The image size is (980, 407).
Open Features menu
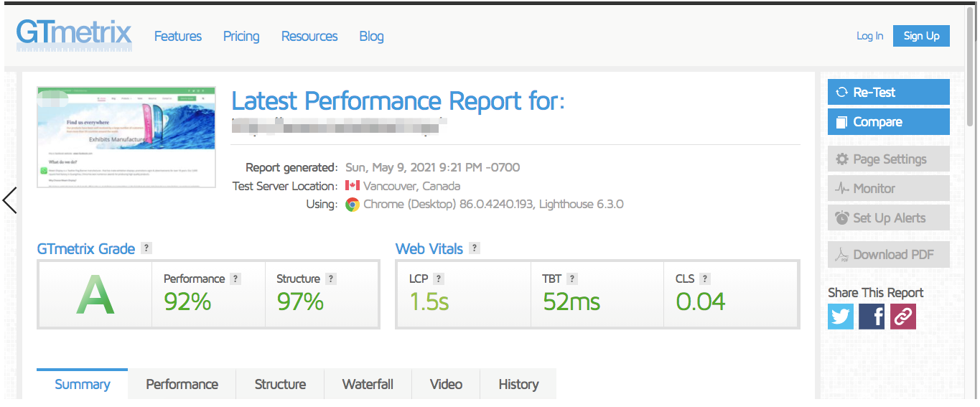(178, 36)
